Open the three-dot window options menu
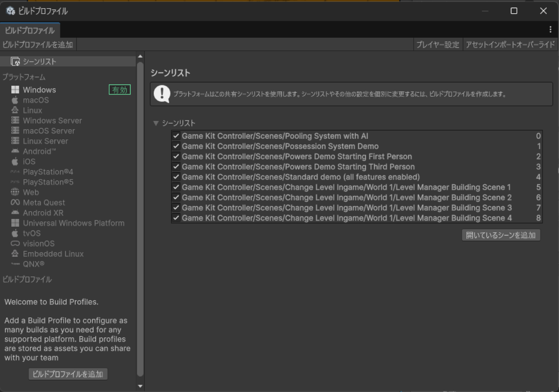The height and width of the screenshot is (392, 559). (550, 29)
